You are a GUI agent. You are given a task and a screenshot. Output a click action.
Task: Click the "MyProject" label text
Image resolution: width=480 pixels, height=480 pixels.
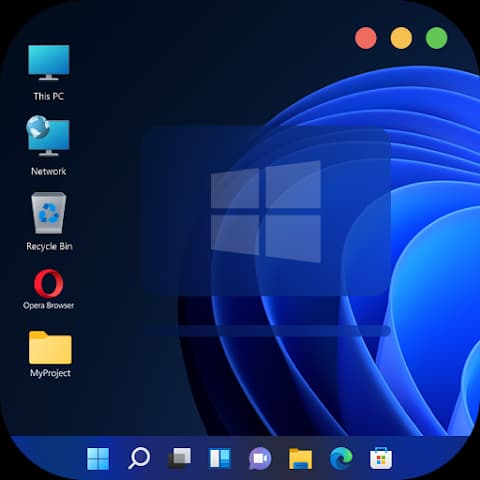(50, 373)
